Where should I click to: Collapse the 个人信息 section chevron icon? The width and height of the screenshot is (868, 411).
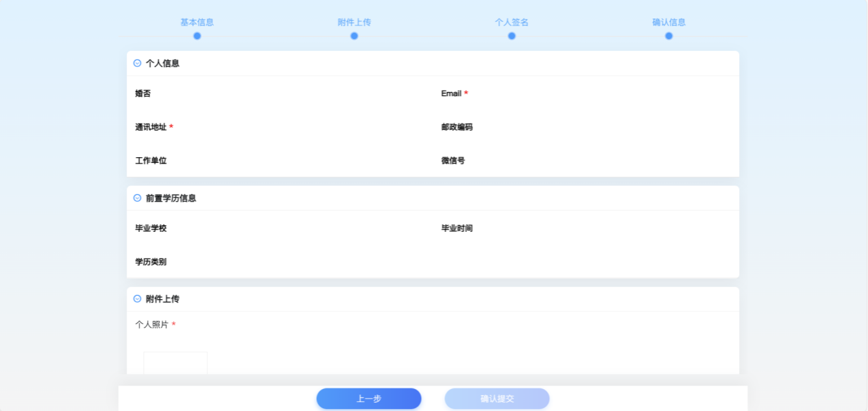click(x=137, y=63)
